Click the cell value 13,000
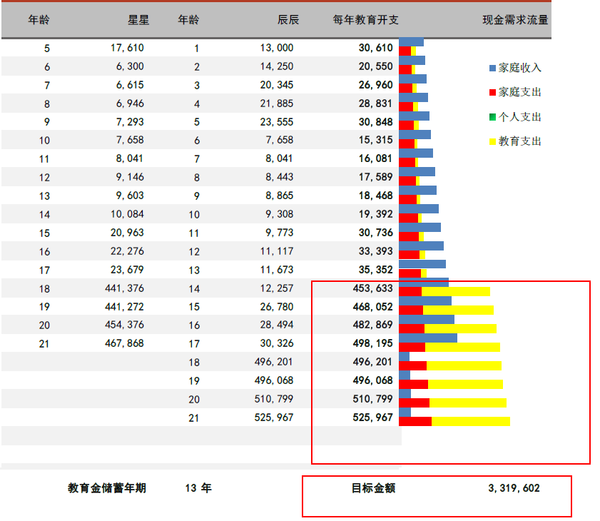The height and width of the screenshot is (521, 600). [x=277, y=48]
